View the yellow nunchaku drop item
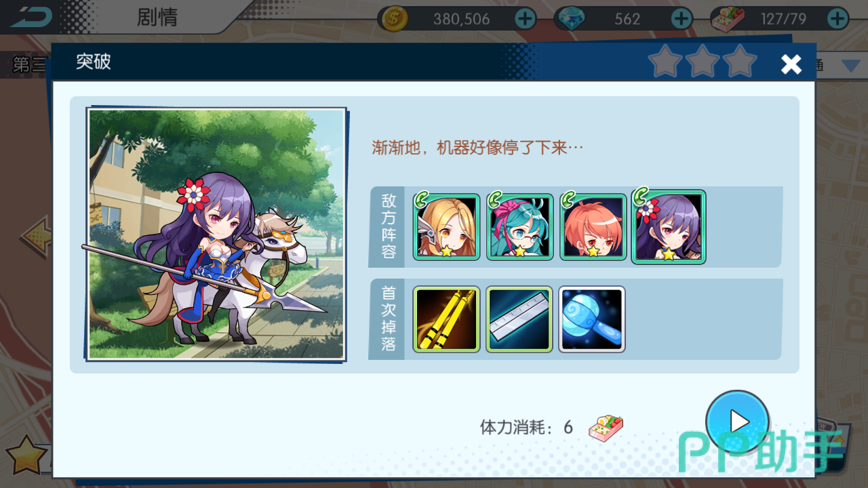The image size is (868, 488). click(x=446, y=319)
